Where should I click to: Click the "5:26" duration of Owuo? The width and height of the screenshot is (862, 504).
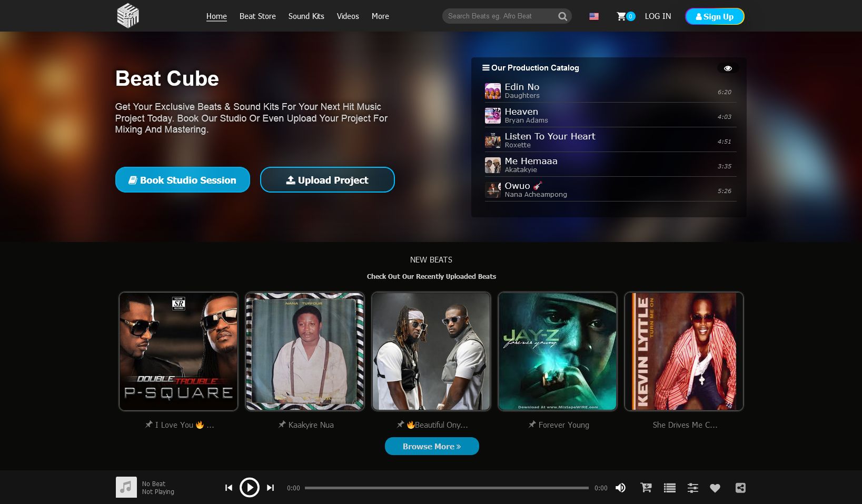click(725, 191)
